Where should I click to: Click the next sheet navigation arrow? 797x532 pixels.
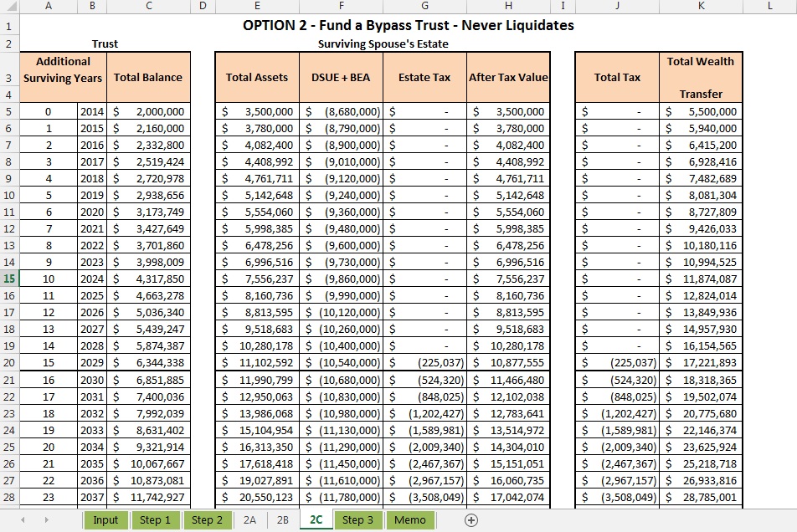pos(46,520)
